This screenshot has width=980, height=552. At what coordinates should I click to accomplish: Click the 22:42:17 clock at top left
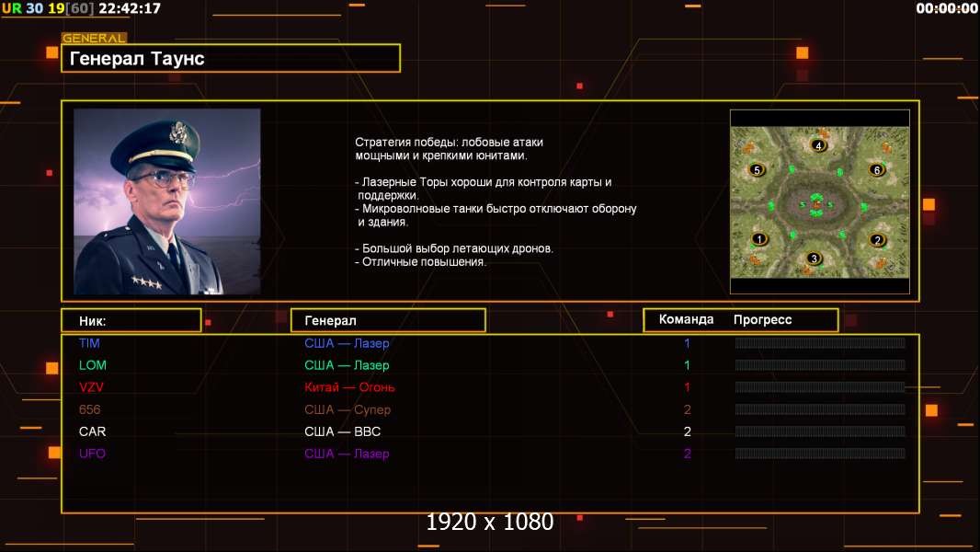click(x=130, y=8)
